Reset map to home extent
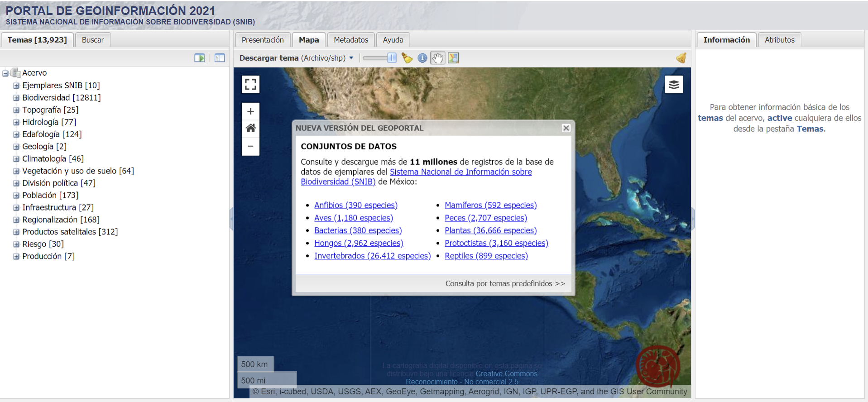The height and width of the screenshot is (402, 868). [250, 128]
